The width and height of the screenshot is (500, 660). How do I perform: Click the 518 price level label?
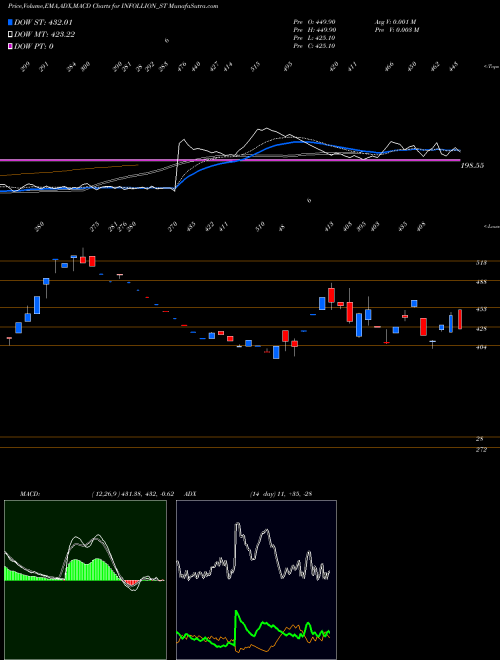(481, 263)
